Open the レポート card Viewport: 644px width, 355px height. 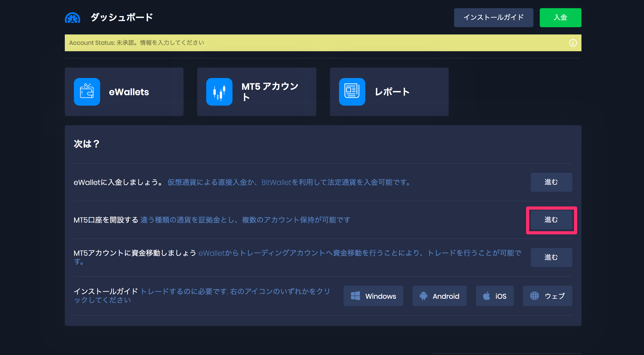[389, 92]
